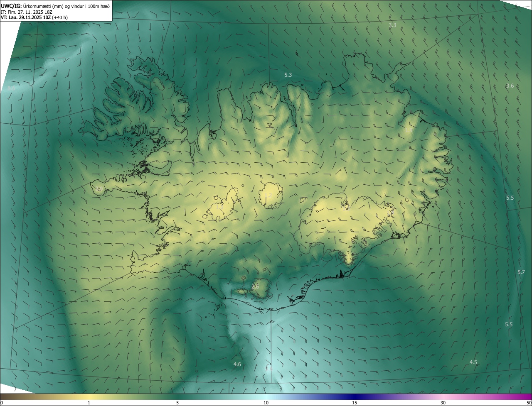Select the colorbar tick label "30"
Viewport: 532px width, 406px height.
click(x=443, y=403)
